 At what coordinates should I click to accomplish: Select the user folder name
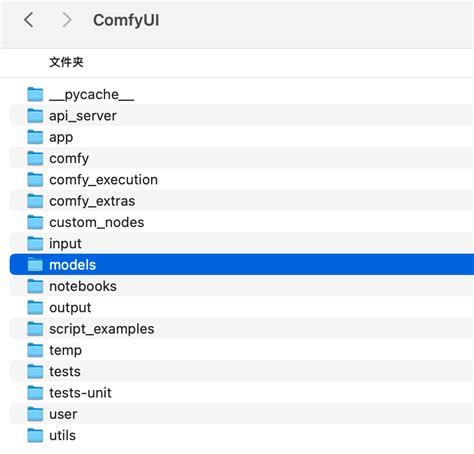(63, 414)
